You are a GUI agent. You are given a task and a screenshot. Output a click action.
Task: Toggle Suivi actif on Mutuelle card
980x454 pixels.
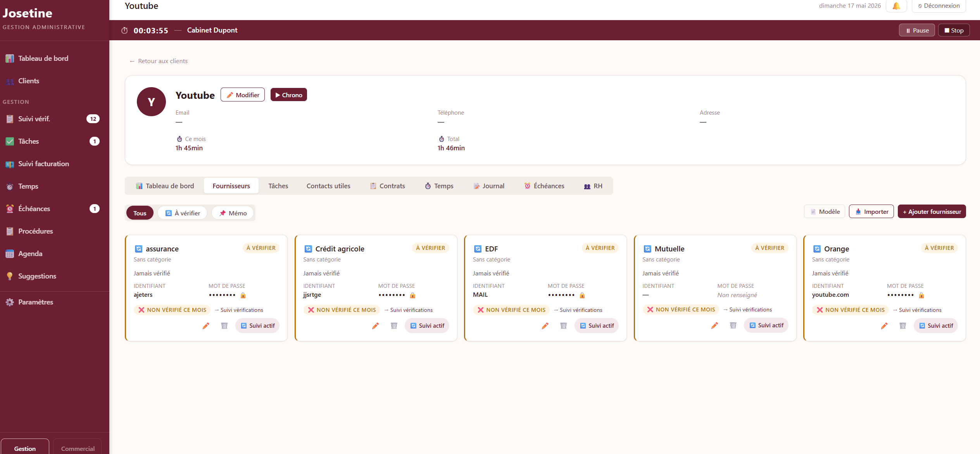pyautogui.click(x=766, y=325)
